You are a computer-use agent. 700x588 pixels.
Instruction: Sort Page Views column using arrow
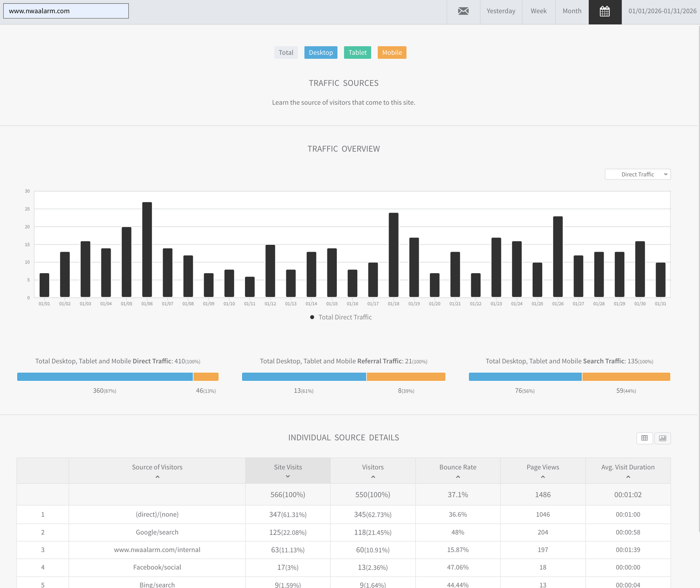(542, 477)
